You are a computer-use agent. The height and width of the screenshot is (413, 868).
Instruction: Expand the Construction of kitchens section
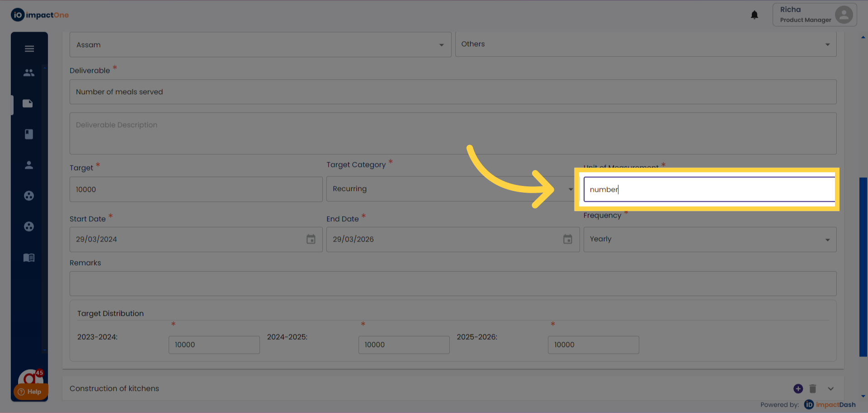click(x=831, y=389)
